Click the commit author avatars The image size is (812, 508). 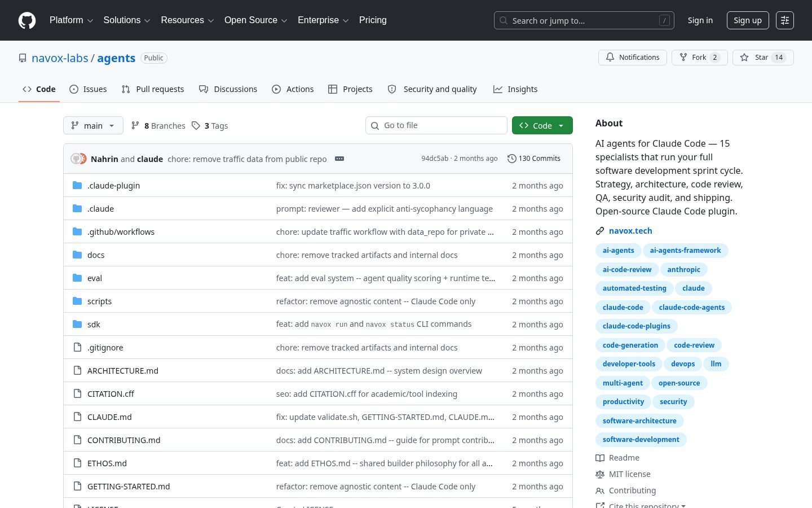click(79, 159)
